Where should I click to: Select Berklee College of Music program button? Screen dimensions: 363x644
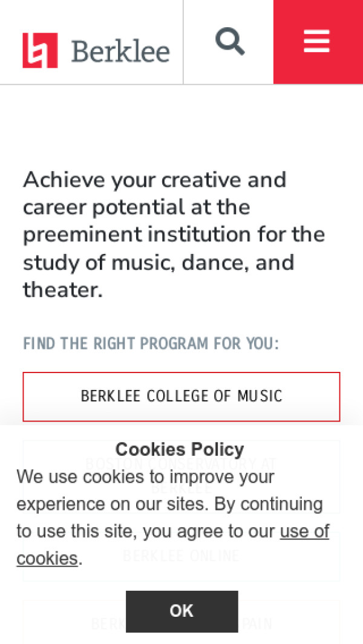(x=181, y=396)
